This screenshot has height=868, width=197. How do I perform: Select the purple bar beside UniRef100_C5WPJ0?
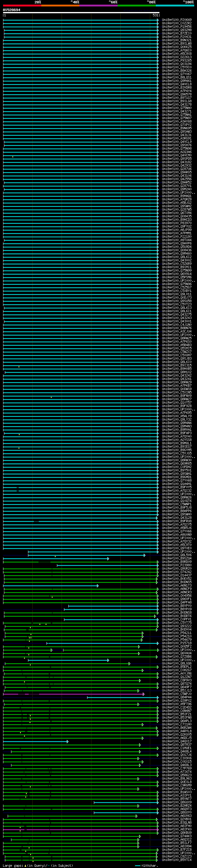click(74, 694)
